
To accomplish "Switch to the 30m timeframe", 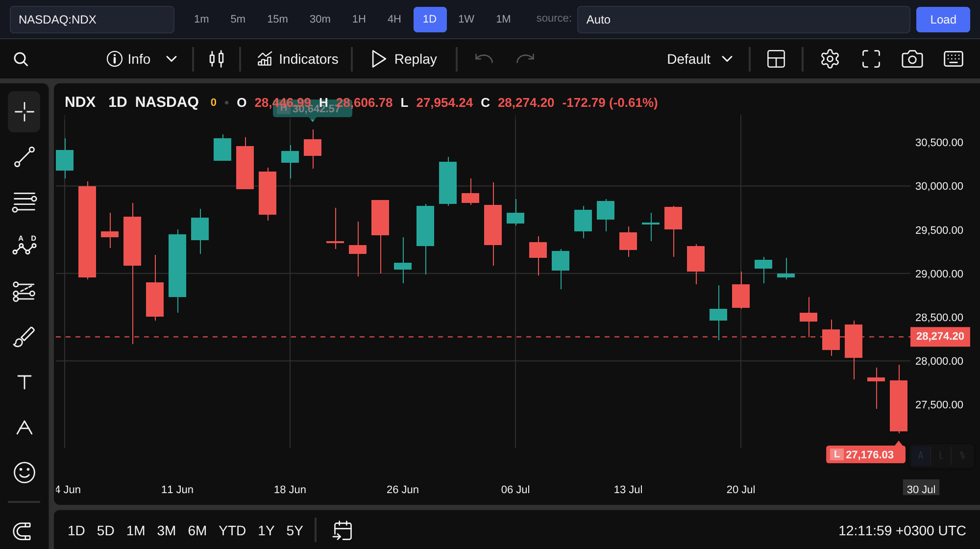I will pyautogui.click(x=320, y=19).
